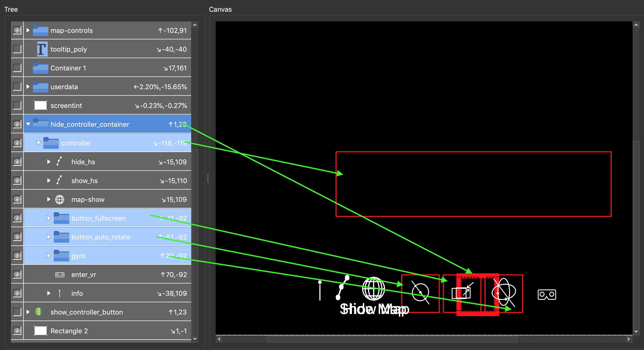Select the Rectangle 2 tree row

tap(107, 331)
